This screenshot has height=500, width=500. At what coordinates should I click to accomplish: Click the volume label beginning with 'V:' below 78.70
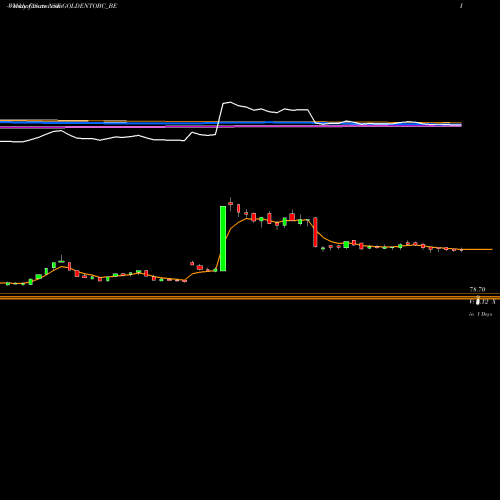[482, 302]
